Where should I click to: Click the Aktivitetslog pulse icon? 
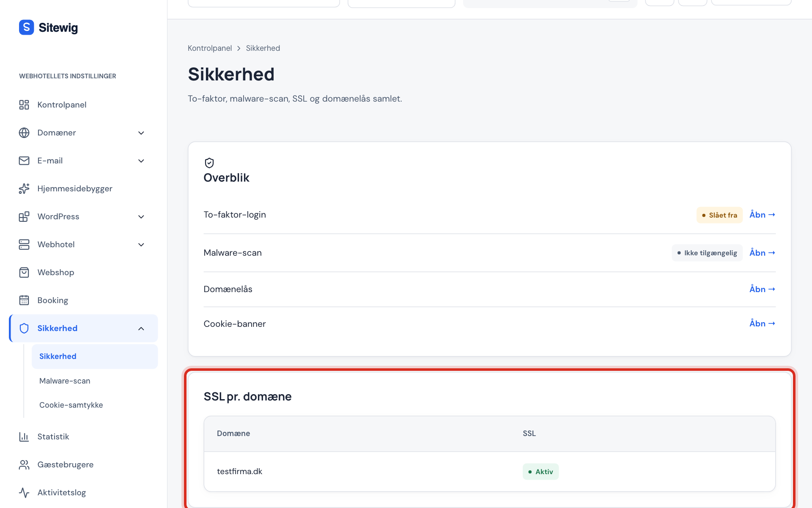coord(24,492)
